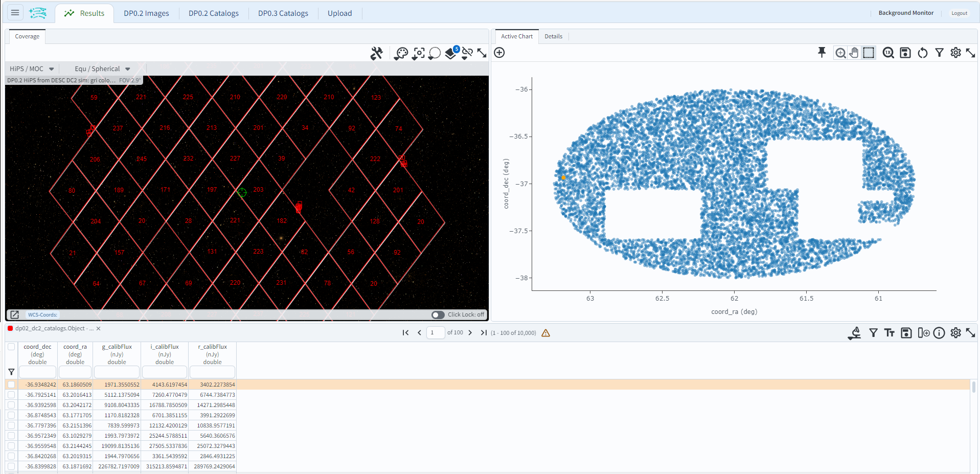Restore the chart to default view
This screenshot has width=980, height=474.
[x=923, y=52]
